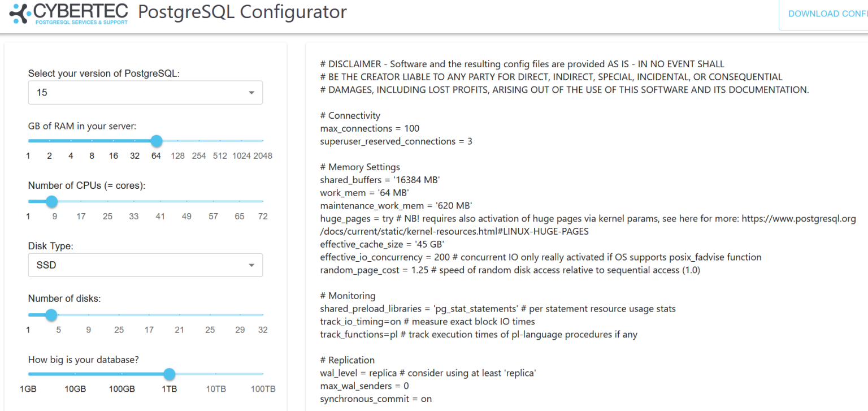Set database size to 100GB
The image size is (868, 411).
(122, 374)
